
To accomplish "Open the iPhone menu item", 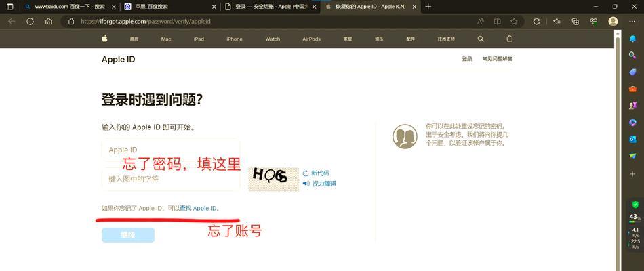I will (234, 39).
